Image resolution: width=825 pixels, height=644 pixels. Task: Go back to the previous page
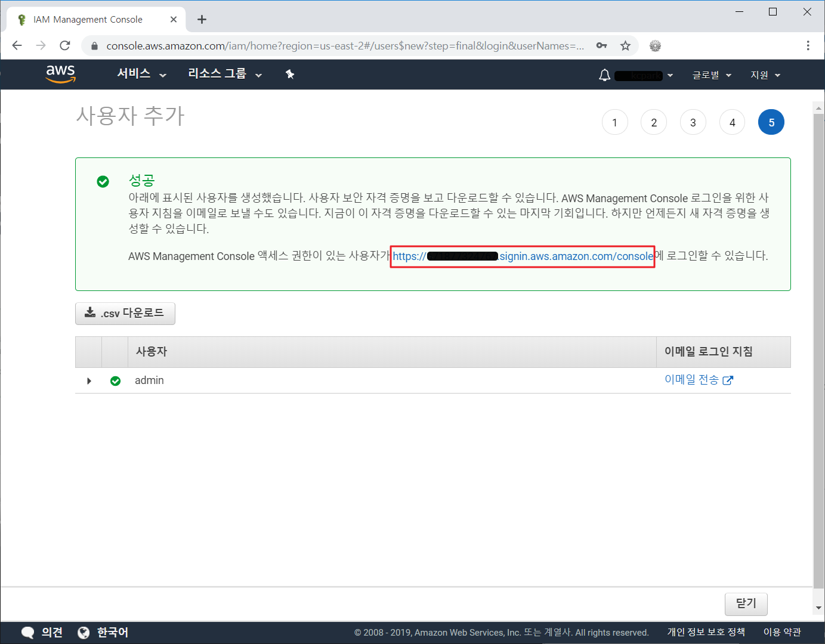click(17, 46)
